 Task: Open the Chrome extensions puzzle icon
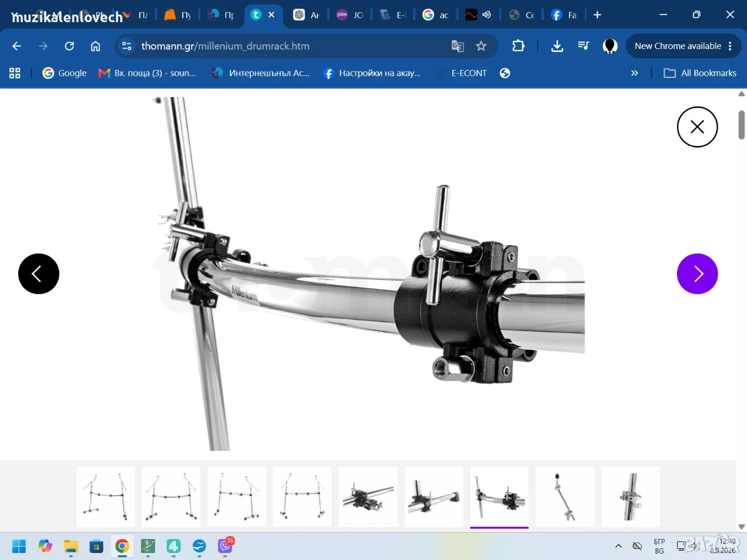tap(518, 45)
